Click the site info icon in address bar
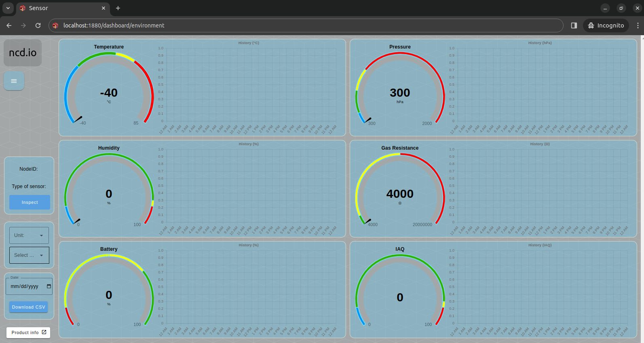644x343 pixels. click(x=56, y=25)
